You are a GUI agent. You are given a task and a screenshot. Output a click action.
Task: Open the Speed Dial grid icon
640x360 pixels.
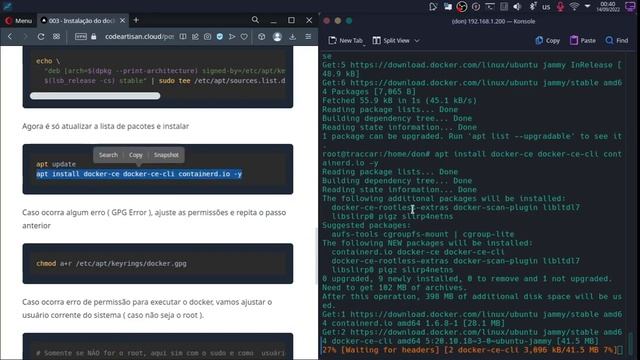coord(56,37)
